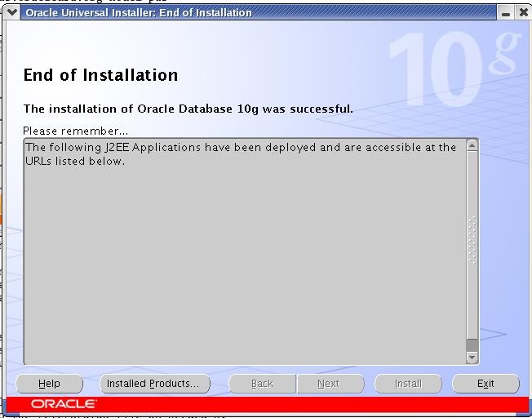Open the window menu arrow in title bar
Screen dimensions: 532x418
pyautogui.click(x=12, y=12)
